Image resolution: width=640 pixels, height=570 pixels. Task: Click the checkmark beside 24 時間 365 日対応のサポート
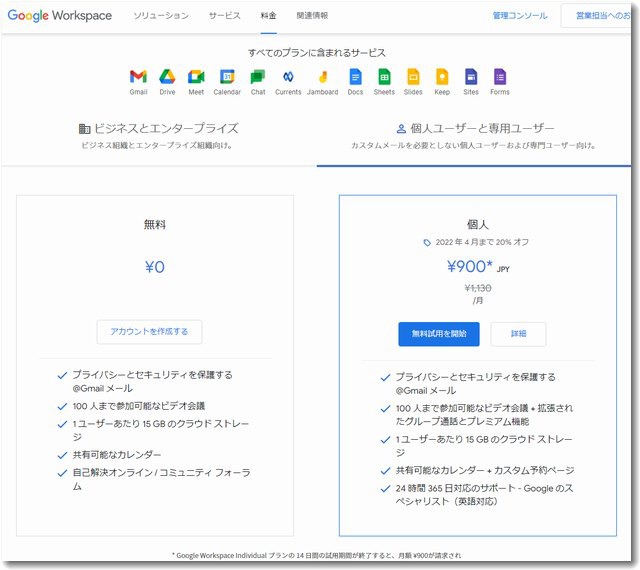[x=385, y=489]
